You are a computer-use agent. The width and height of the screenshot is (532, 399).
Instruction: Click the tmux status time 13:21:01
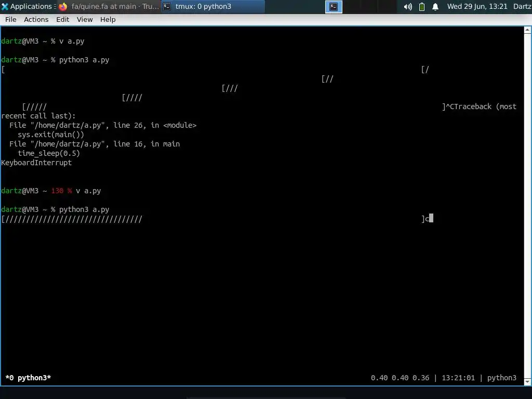click(458, 378)
